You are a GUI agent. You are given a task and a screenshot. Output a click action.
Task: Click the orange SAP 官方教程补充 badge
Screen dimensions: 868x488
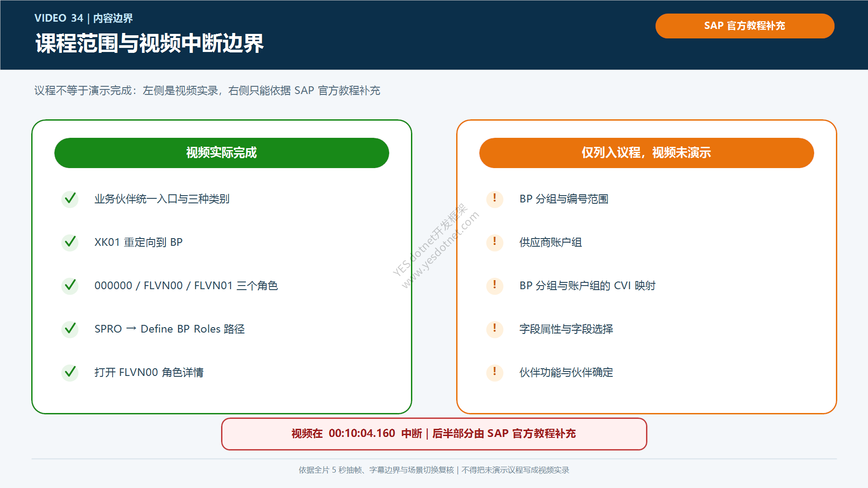click(745, 26)
